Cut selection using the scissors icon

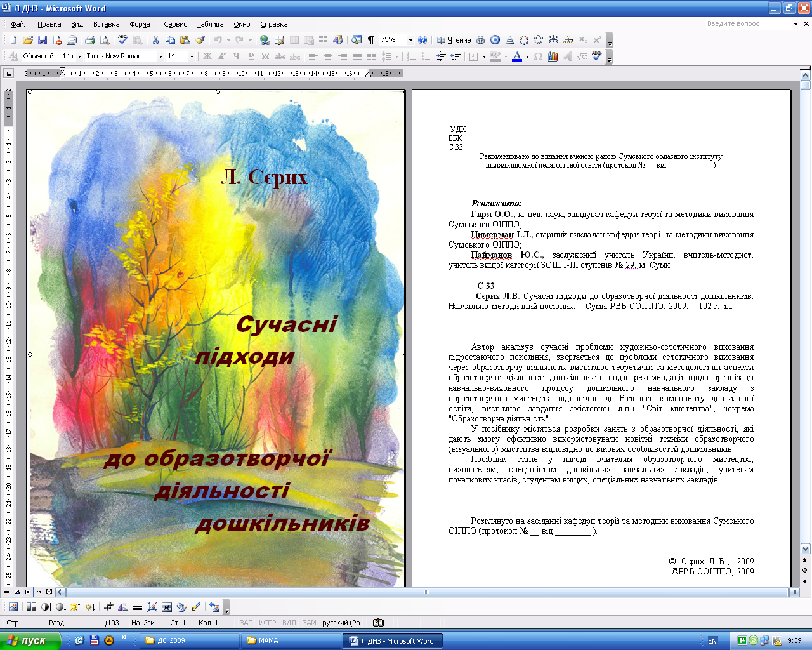pos(155,40)
